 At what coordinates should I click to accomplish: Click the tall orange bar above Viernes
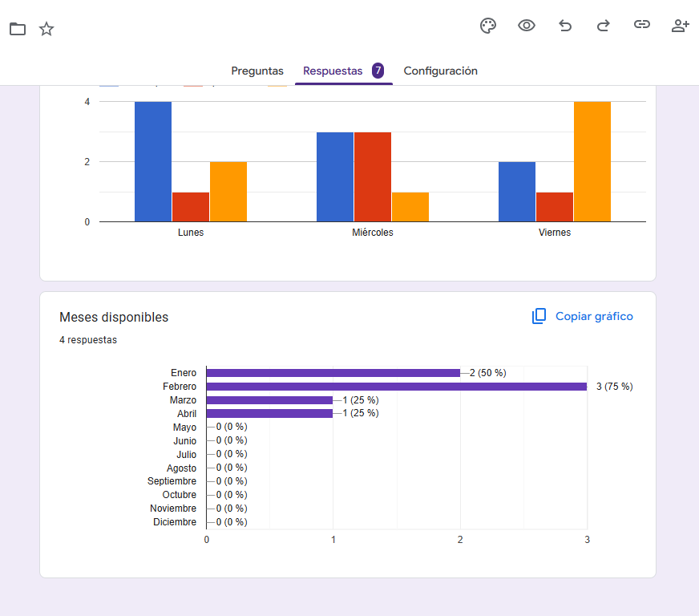click(x=592, y=161)
